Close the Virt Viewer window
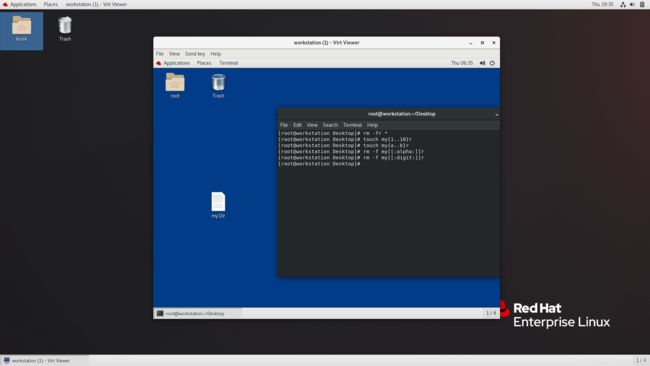This screenshot has width=650, height=366. coord(494,43)
